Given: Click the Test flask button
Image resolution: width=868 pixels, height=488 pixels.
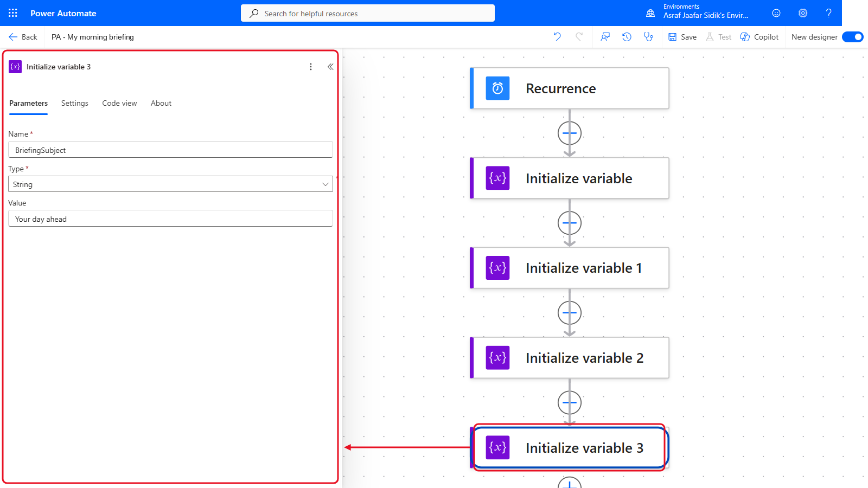Looking at the screenshot, I should click(718, 37).
